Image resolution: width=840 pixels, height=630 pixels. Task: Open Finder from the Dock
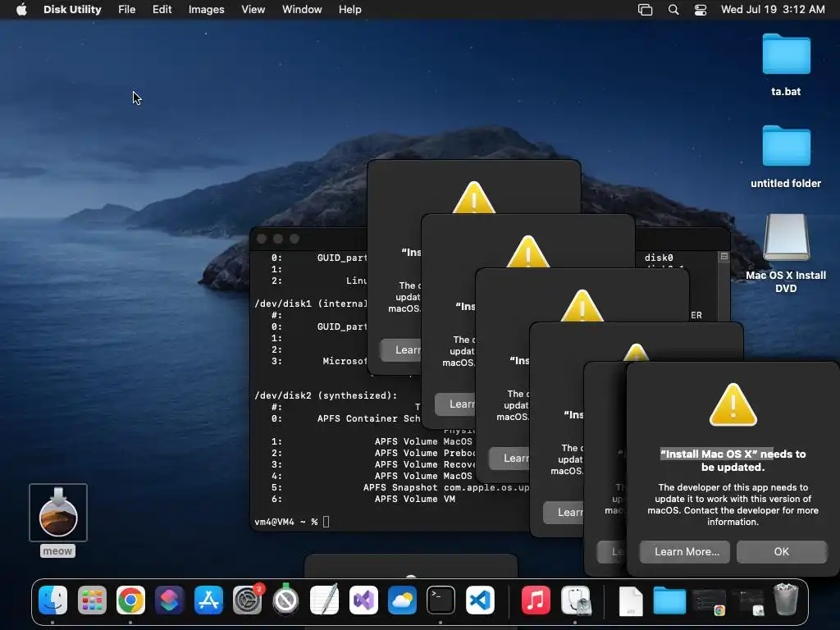(x=53, y=600)
